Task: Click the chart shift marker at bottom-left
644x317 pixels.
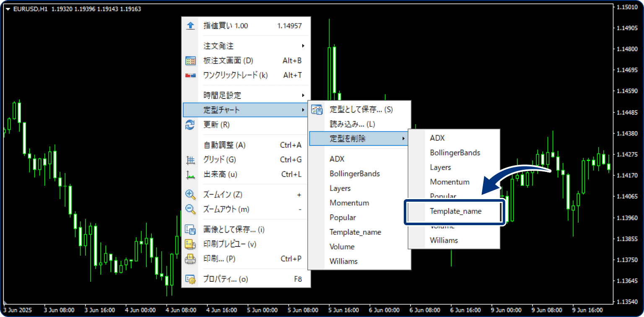Action: pyautogui.click(x=6, y=303)
